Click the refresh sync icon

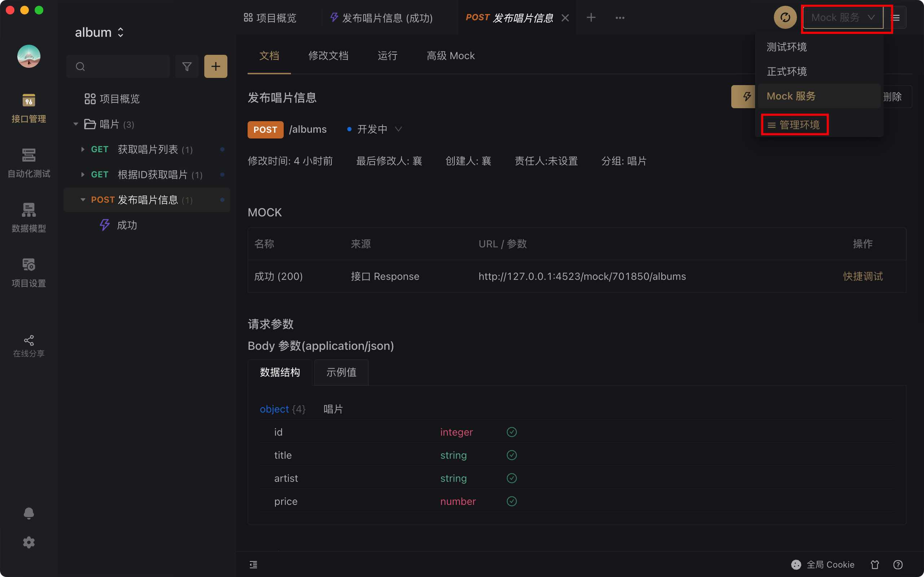(x=785, y=18)
